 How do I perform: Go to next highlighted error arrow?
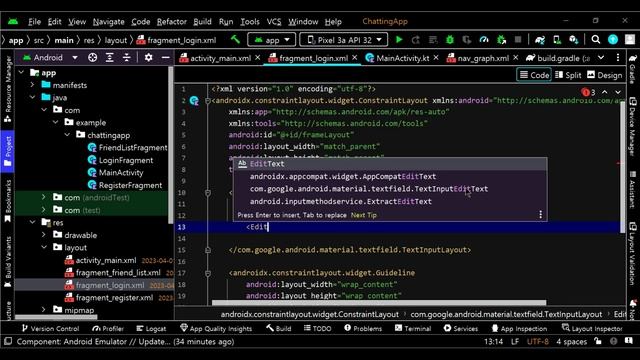618,92
